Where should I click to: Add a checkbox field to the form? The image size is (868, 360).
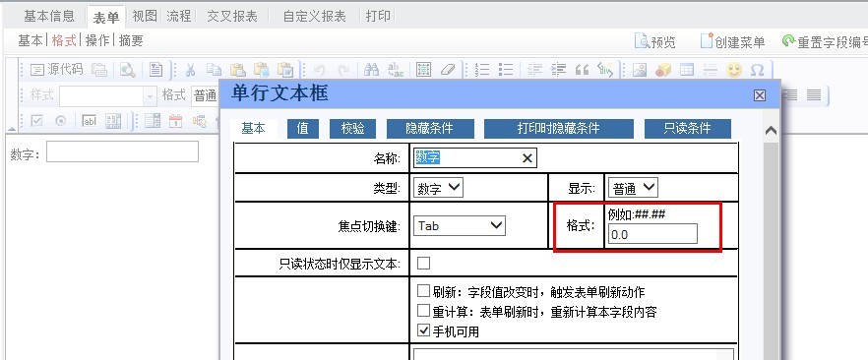tap(36, 121)
